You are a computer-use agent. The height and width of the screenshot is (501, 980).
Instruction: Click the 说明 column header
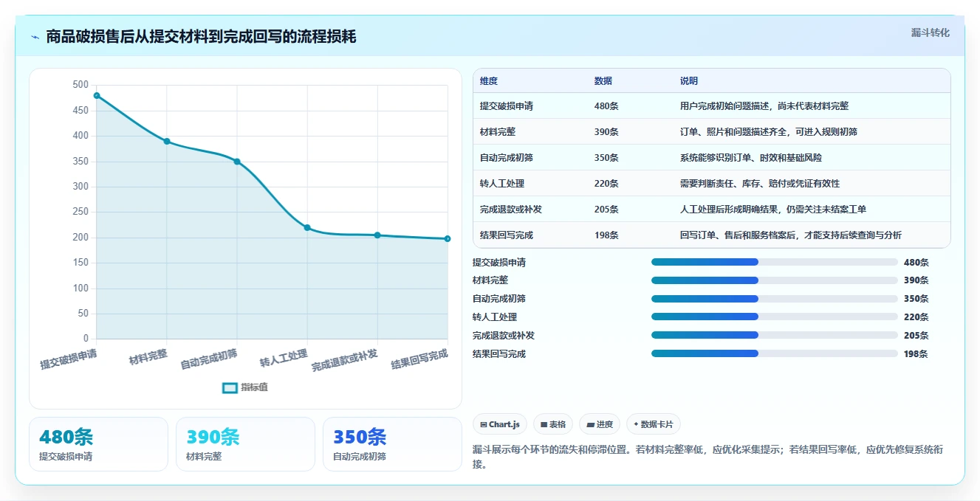click(689, 81)
